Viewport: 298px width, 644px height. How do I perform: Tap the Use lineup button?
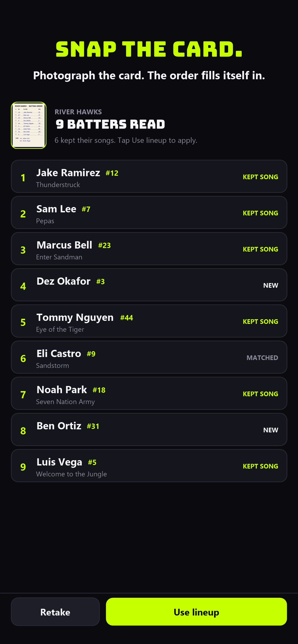click(x=196, y=612)
